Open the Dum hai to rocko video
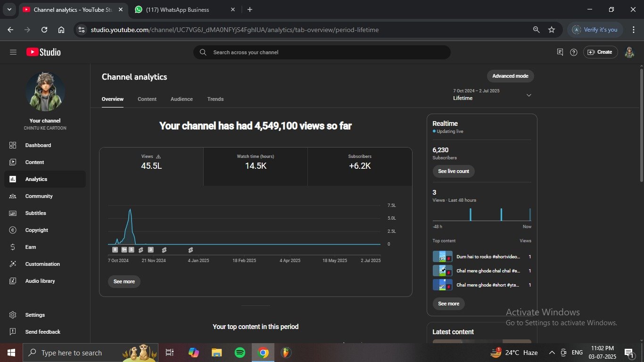644x362 pixels. click(x=482, y=257)
